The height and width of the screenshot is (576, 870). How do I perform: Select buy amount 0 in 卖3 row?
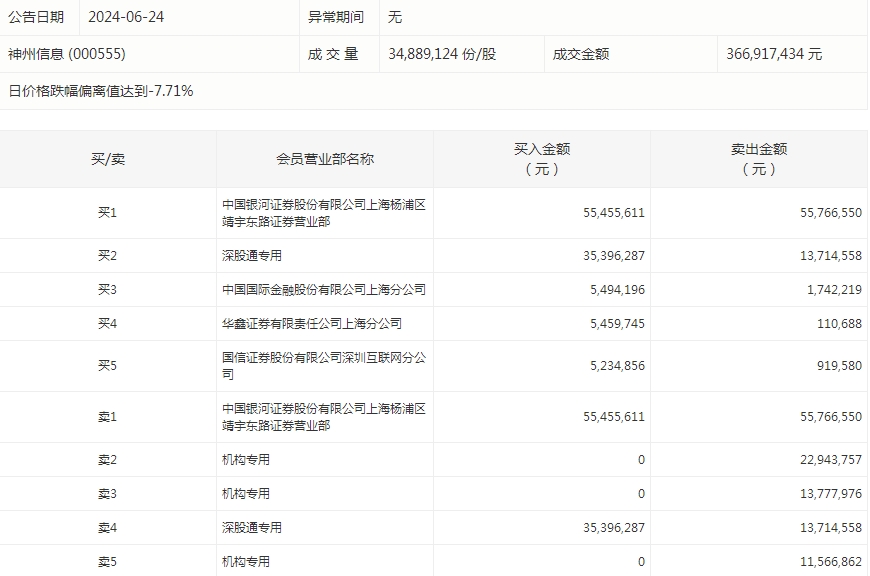641,494
